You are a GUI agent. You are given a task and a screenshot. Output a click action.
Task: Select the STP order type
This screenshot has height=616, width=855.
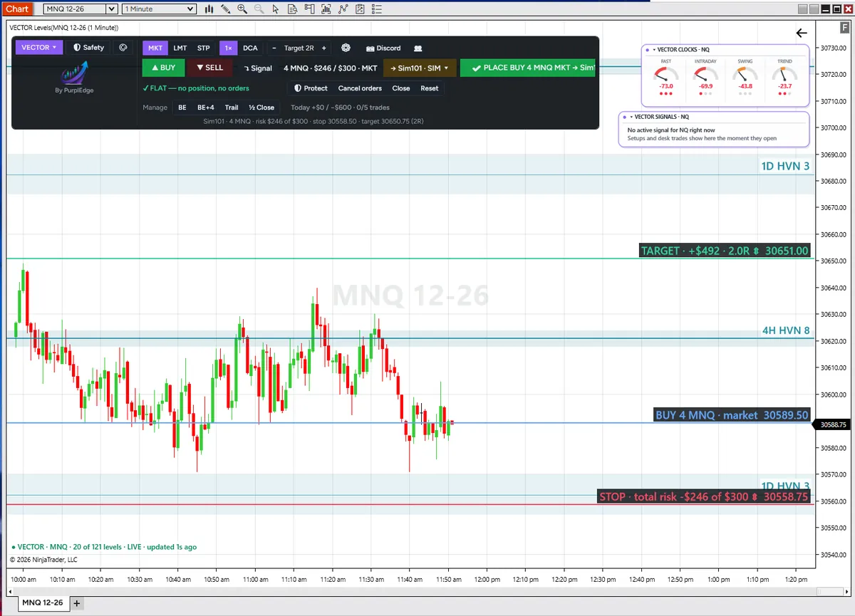pyautogui.click(x=204, y=48)
